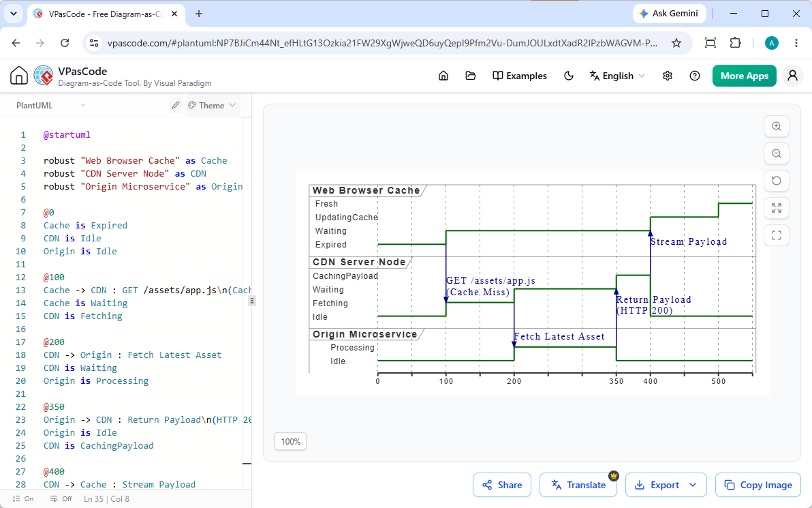Click 'Origin Microservice' diagram header
This screenshot has width=812, height=508.
pyautogui.click(x=364, y=334)
